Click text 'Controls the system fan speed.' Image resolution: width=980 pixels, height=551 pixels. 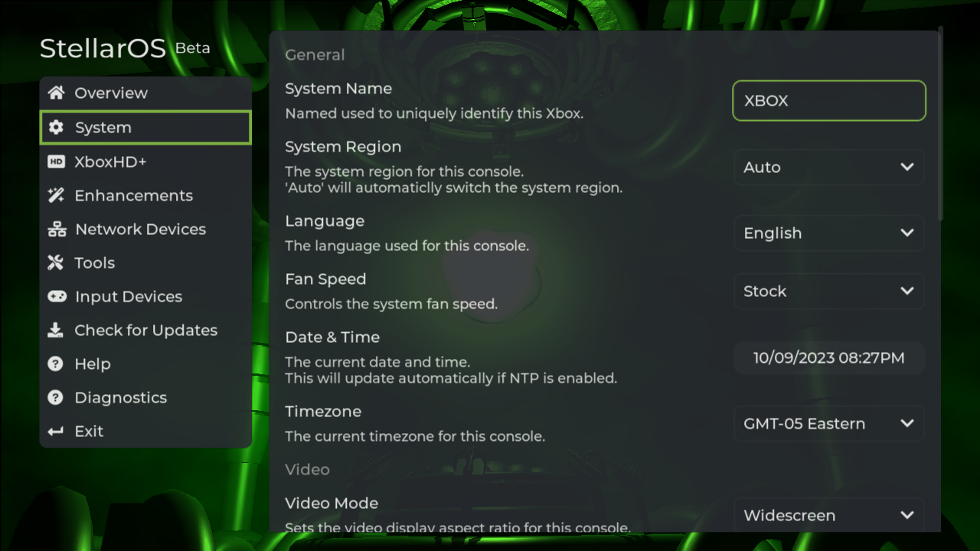391,305
